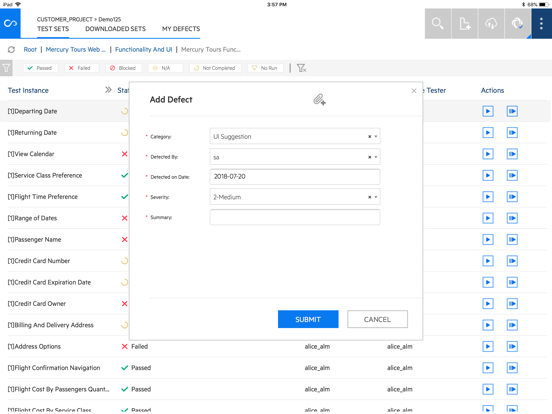Open the Detected By dropdown
This screenshot has width=552, height=414.
[x=295, y=157]
